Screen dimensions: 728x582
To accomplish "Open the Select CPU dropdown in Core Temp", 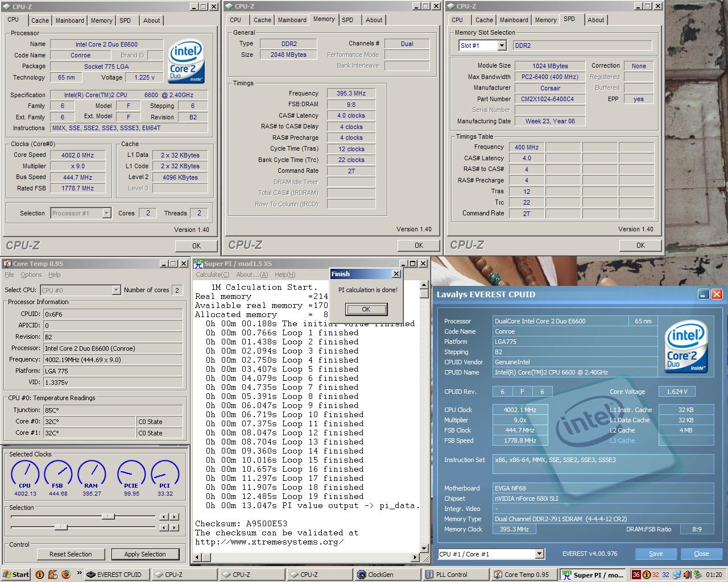I will (116, 290).
